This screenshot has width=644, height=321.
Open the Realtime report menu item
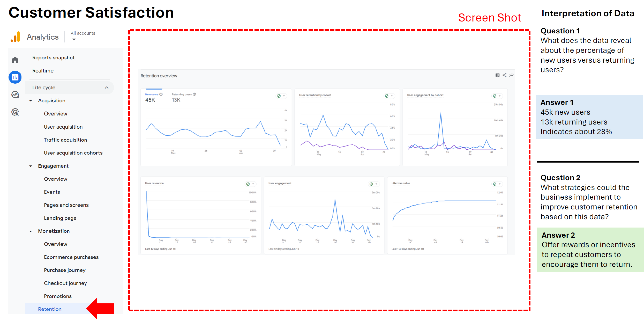pos(43,71)
